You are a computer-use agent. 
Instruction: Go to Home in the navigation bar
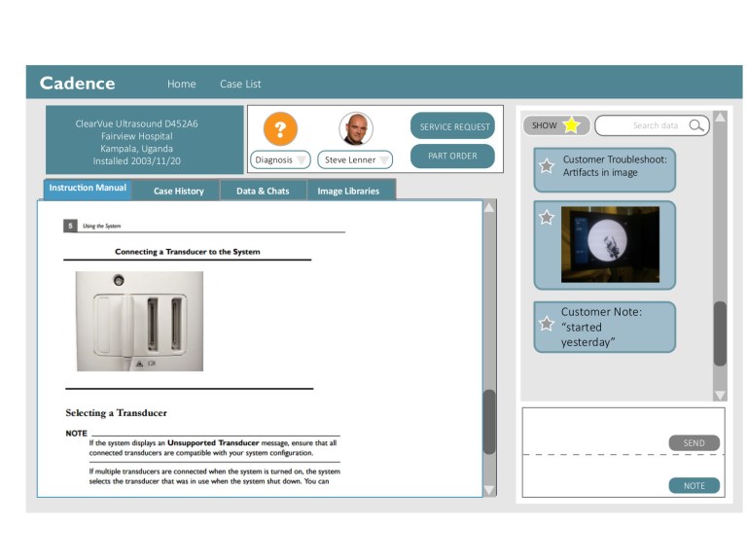(181, 84)
